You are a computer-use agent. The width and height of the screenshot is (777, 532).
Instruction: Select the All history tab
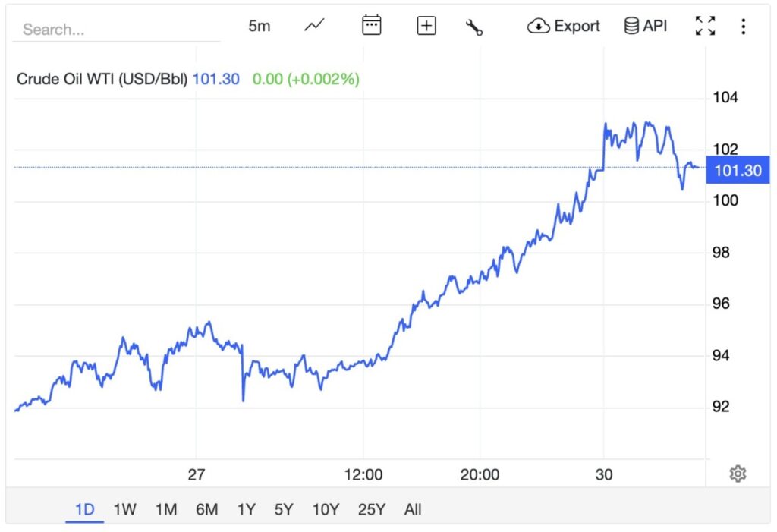[412, 510]
